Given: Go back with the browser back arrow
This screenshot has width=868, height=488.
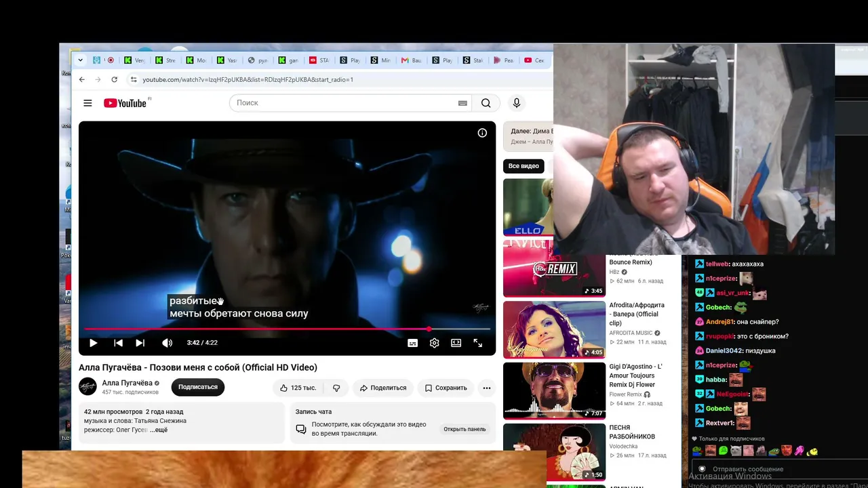Looking at the screenshot, I should (x=82, y=79).
